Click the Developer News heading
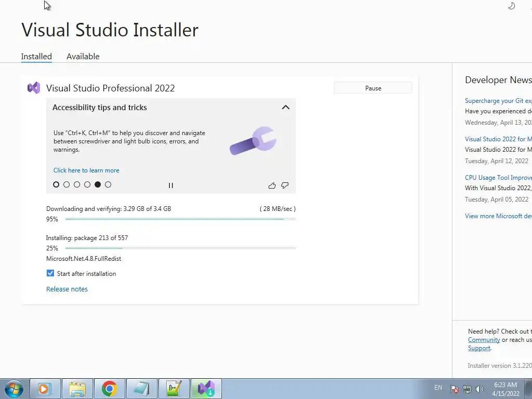This screenshot has height=399, width=532. [498, 79]
